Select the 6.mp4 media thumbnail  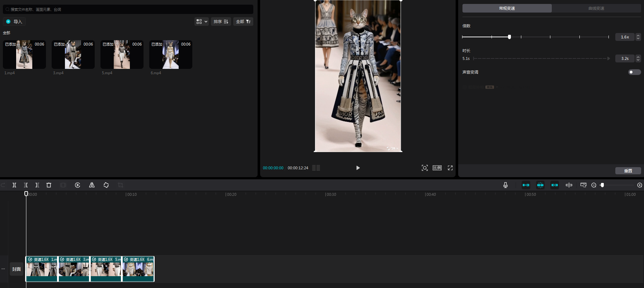[x=171, y=55]
